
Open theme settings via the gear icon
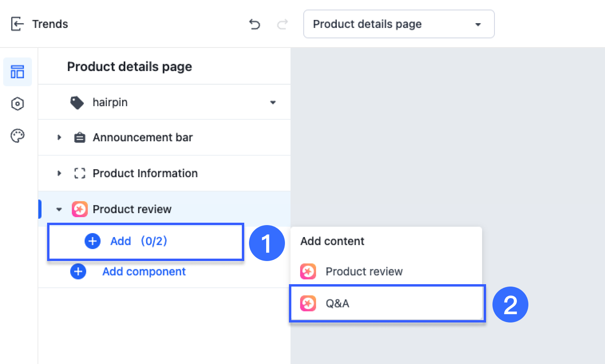pyautogui.click(x=18, y=104)
